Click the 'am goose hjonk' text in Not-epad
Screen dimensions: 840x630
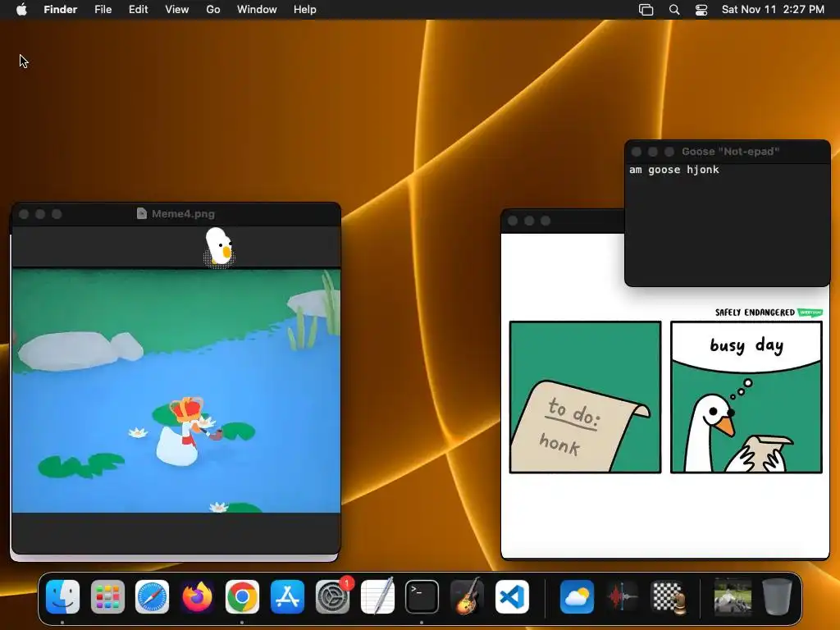674,170
